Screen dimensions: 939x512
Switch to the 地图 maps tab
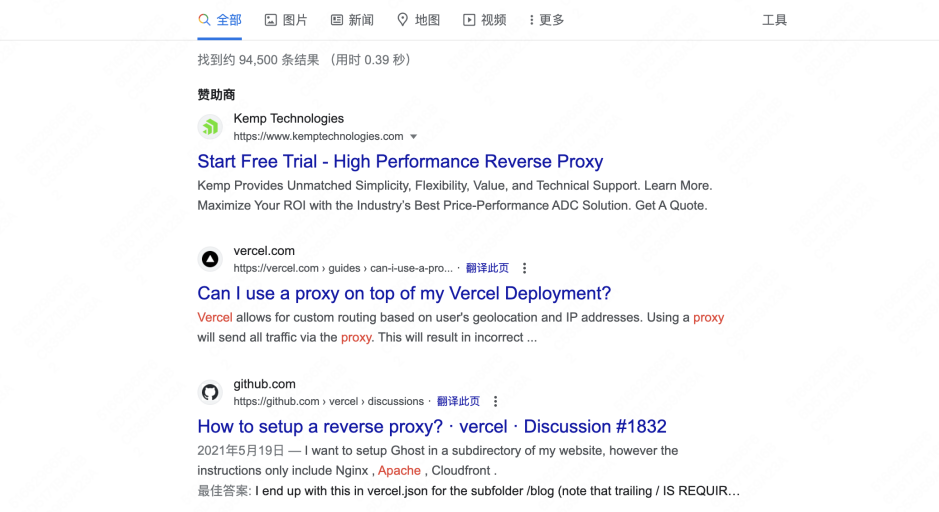(x=419, y=20)
